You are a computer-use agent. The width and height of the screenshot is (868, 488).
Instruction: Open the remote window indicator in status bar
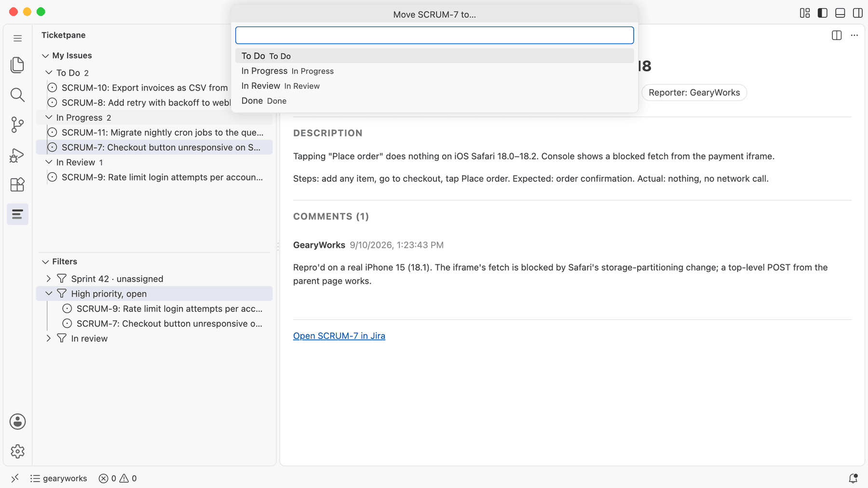pyautogui.click(x=15, y=478)
